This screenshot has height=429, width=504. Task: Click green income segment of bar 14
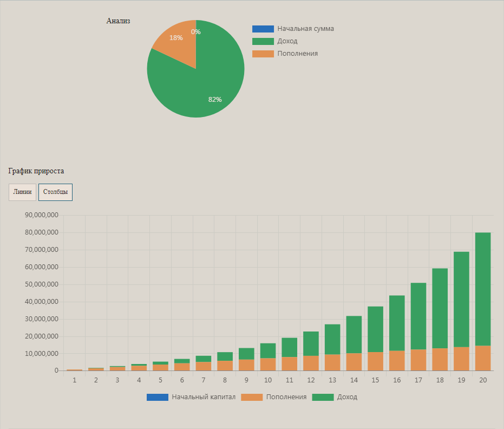pyautogui.click(x=354, y=335)
